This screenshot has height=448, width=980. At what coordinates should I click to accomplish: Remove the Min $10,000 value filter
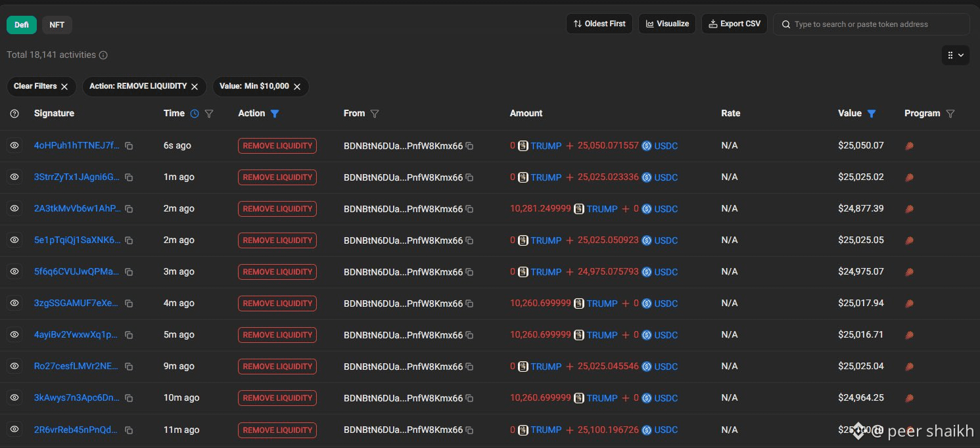tap(297, 87)
